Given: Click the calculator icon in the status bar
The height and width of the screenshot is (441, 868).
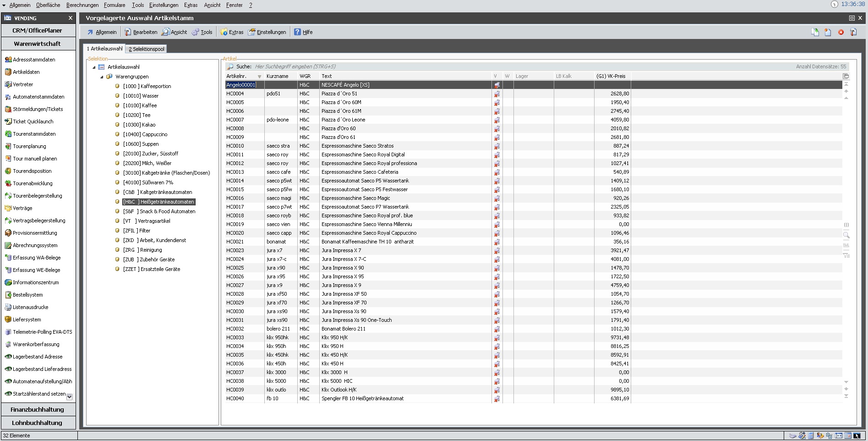Looking at the screenshot, I should coord(811,435).
